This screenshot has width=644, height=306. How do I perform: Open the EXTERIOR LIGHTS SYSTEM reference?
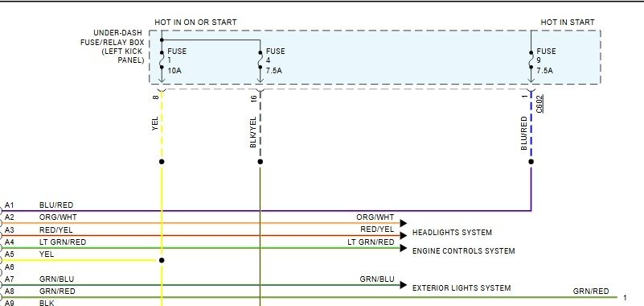(461, 288)
